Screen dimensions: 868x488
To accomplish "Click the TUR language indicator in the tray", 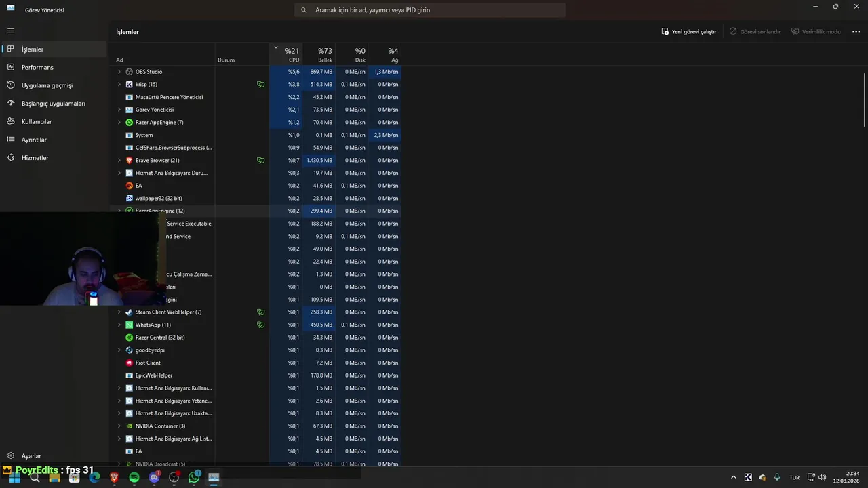I will tap(794, 478).
